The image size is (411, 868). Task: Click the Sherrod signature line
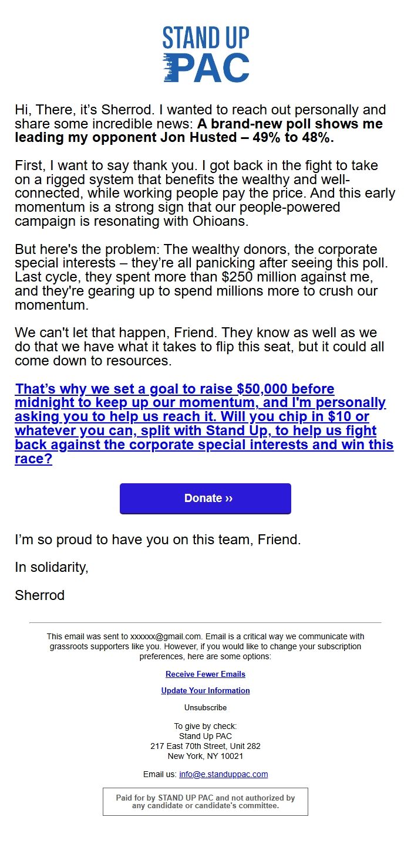[39, 595]
